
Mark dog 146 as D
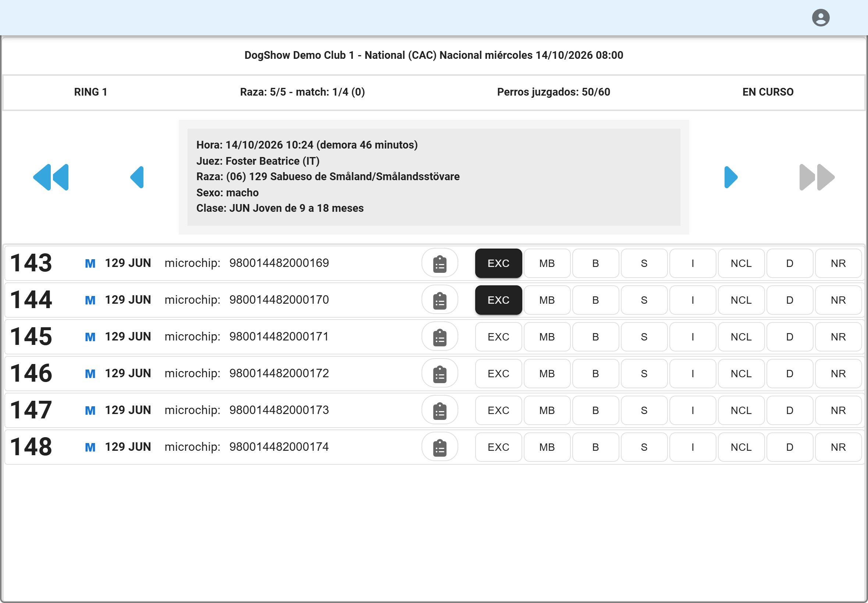[x=790, y=374]
